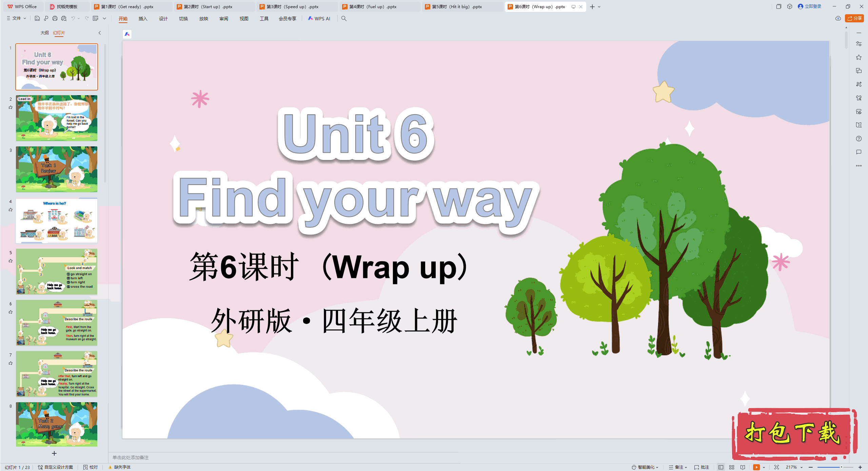Click the Print icon in the quick access toolbar
Viewport: 868px width, 471px height.
pyautogui.click(x=55, y=19)
